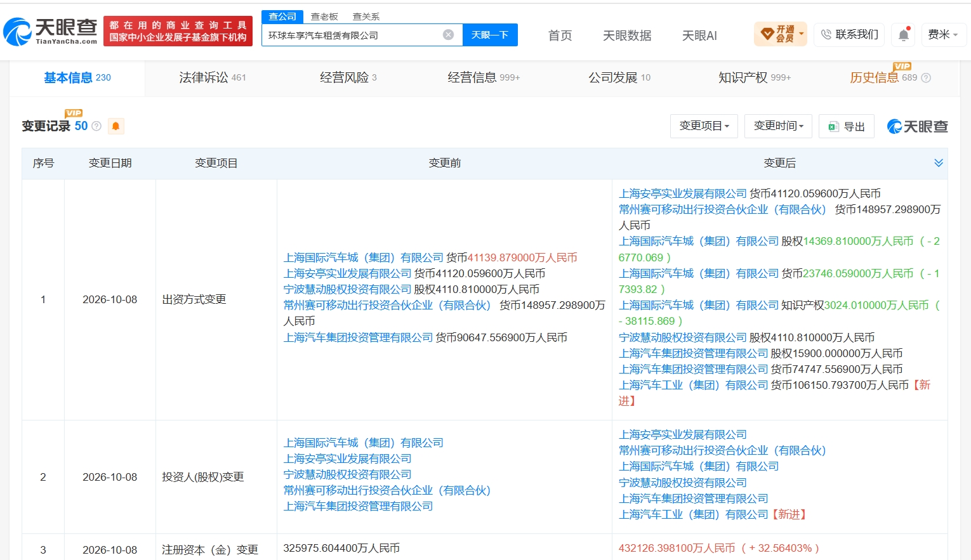971x560 pixels.
Task: Open the 变更时间 filter dropdown
Action: click(779, 126)
